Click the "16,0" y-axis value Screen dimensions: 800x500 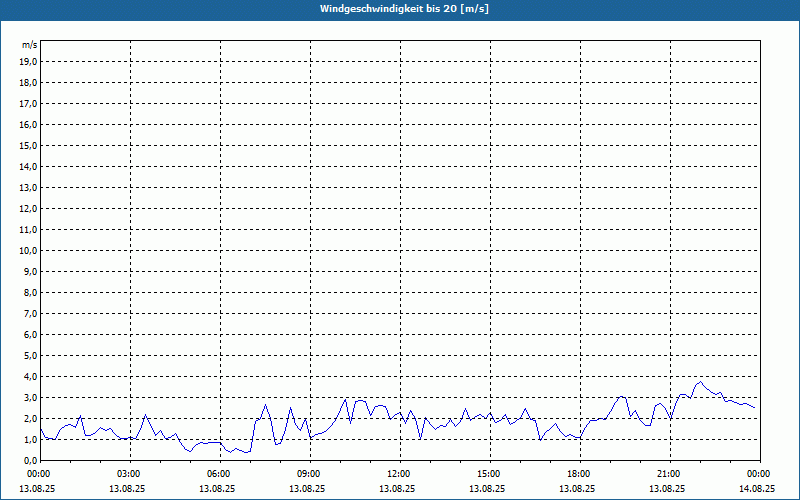pyautogui.click(x=28, y=124)
